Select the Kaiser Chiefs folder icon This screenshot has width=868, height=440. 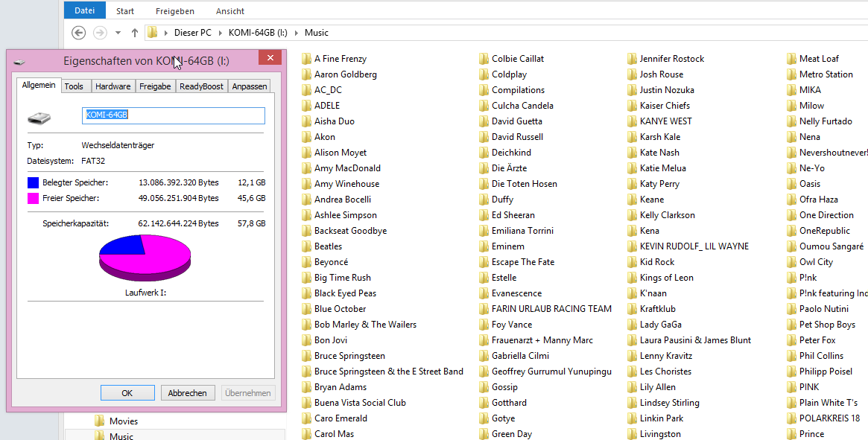coord(632,106)
